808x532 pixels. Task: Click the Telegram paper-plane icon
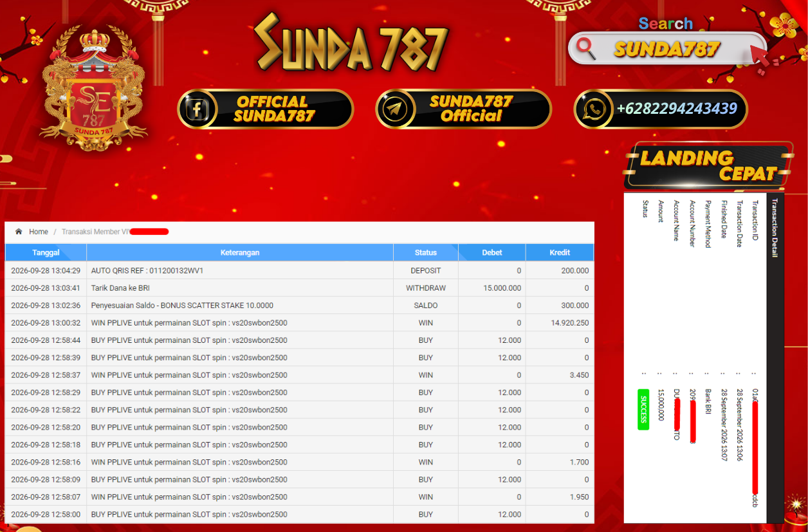[x=396, y=109]
